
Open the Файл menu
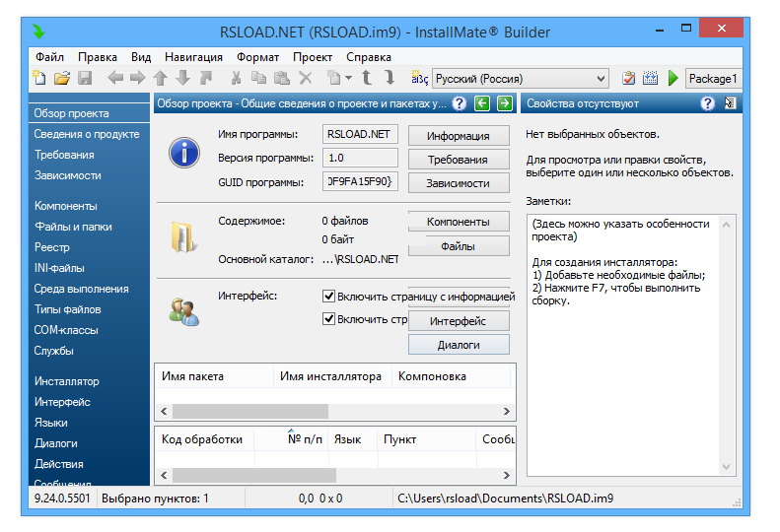click(x=49, y=57)
